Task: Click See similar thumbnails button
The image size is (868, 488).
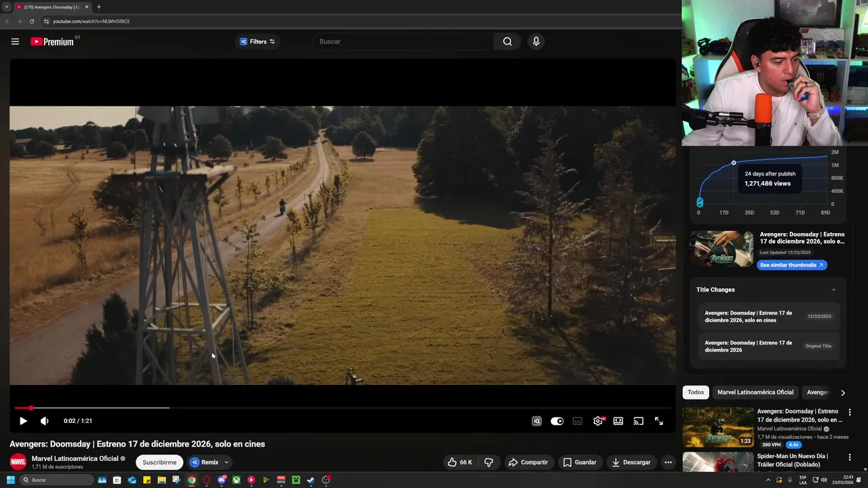Action: [x=792, y=265]
